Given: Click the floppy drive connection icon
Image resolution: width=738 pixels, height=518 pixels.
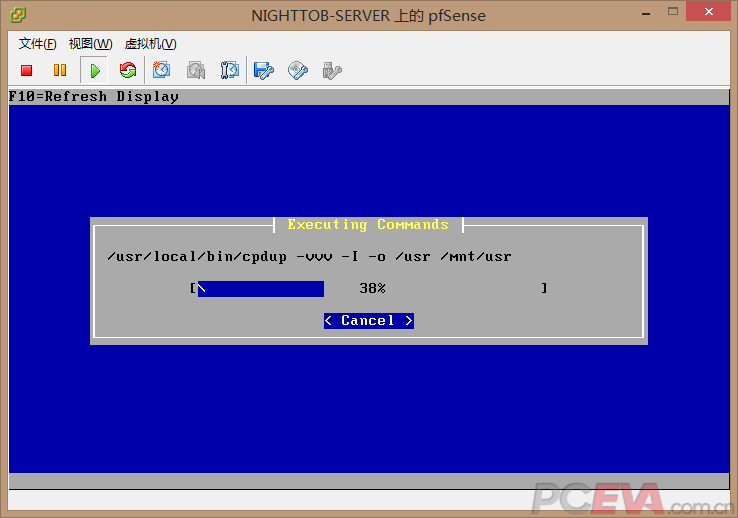Looking at the screenshot, I should point(264,70).
